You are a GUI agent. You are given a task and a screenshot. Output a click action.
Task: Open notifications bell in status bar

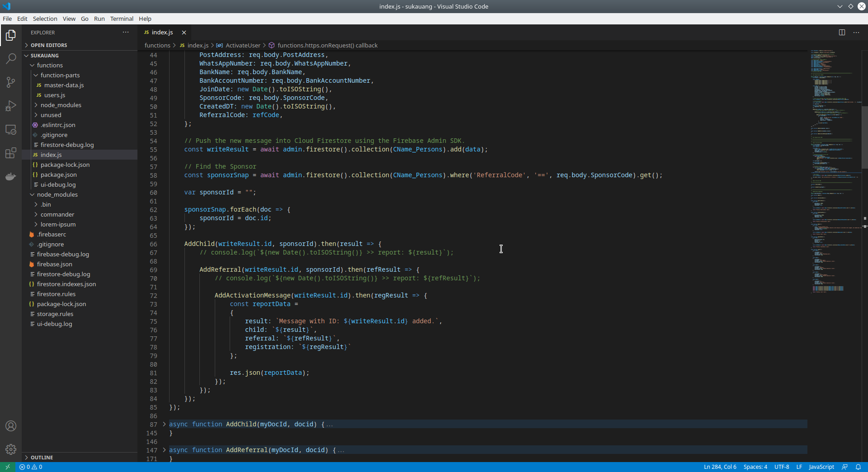[x=858, y=467]
